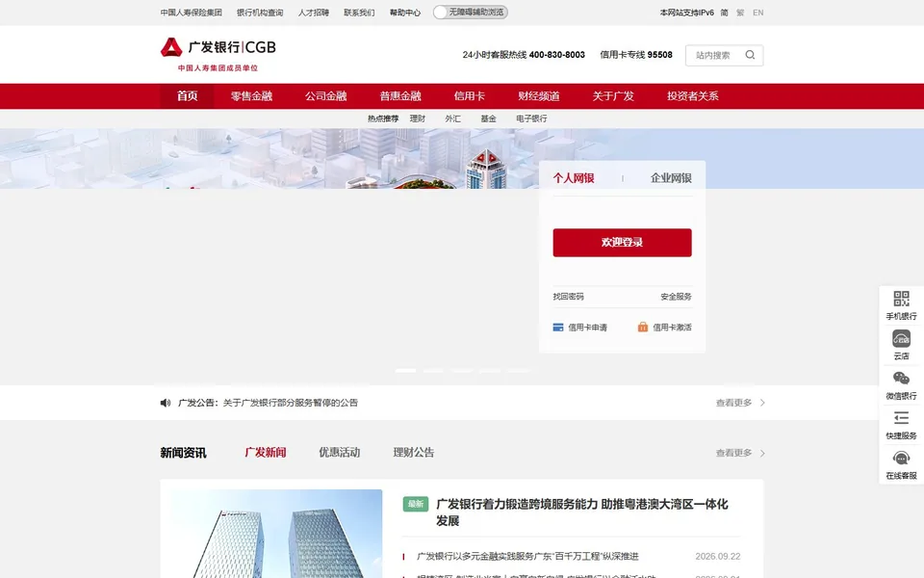Switch to 优惠活动 tab

[x=340, y=453]
